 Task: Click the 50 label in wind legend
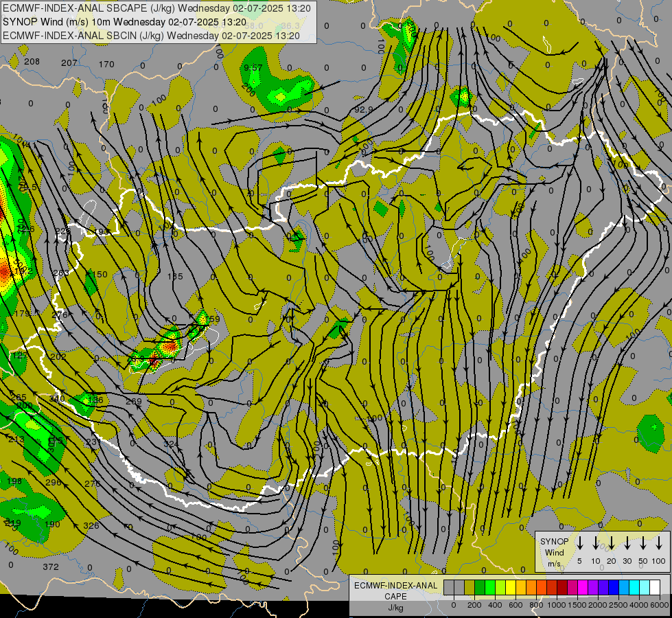[643, 561]
